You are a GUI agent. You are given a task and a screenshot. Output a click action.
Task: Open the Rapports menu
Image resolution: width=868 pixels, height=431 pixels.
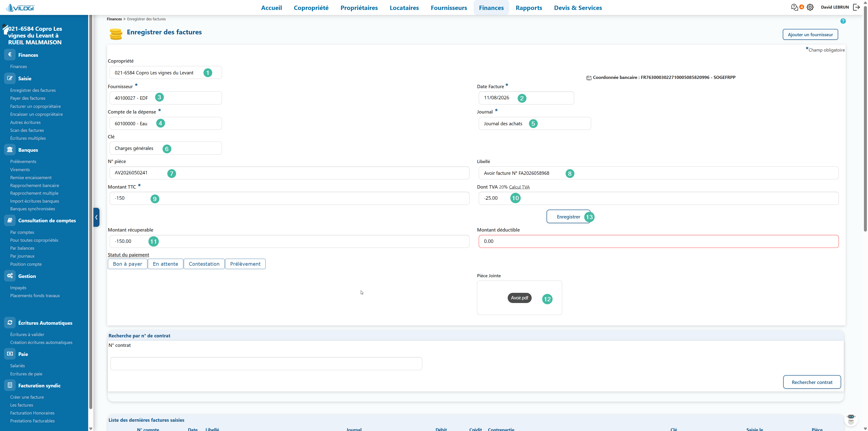point(529,8)
